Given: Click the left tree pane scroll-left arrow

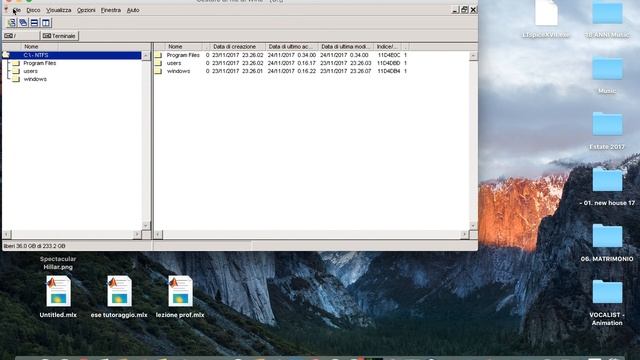Looking at the screenshot, I should tap(7, 234).
